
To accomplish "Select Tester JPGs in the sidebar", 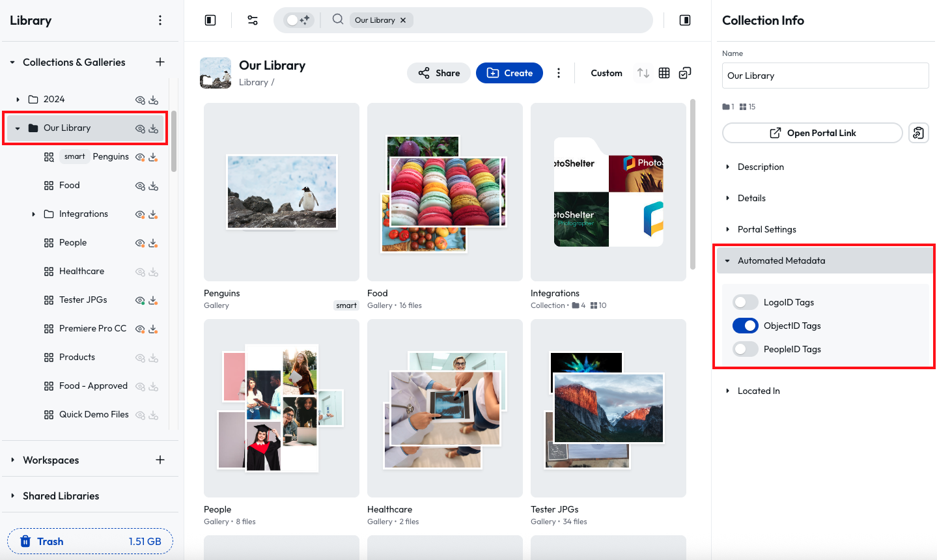I will click(83, 300).
